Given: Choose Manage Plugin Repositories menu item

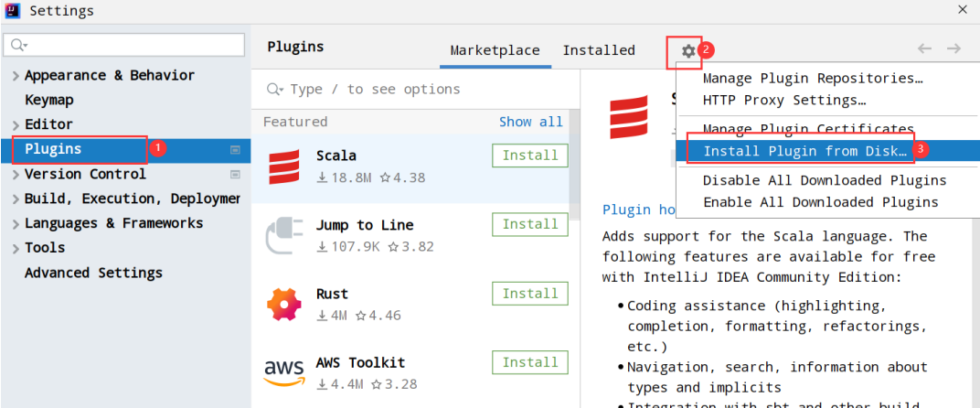Looking at the screenshot, I should coord(813,79).
